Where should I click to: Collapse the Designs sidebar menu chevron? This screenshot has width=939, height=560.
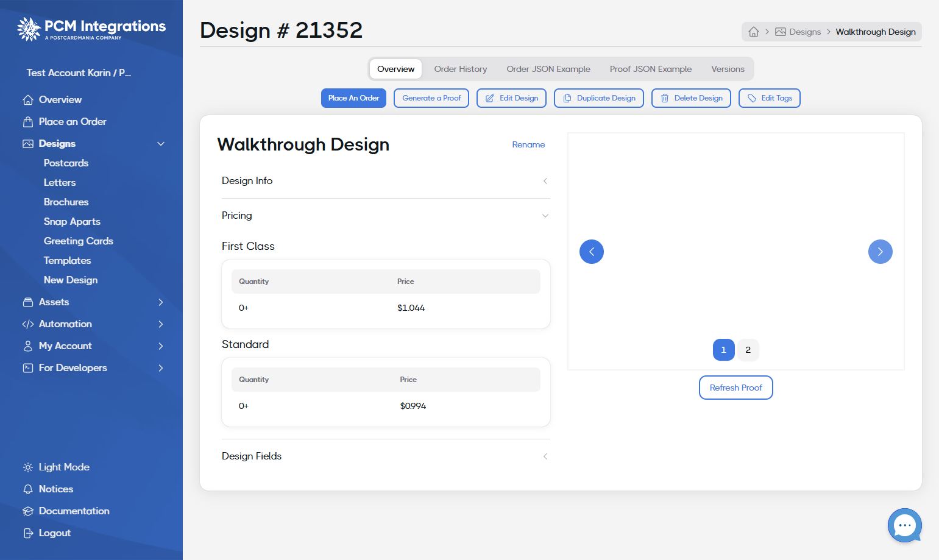point(161,144)
